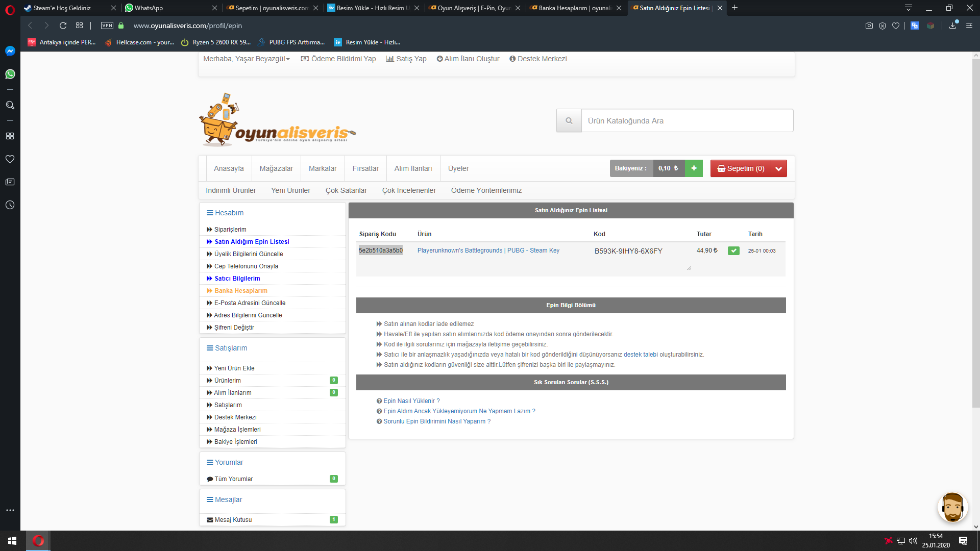Open Opera history clock sidebar icon
980x551 pixels.
[x=10, y=205]
